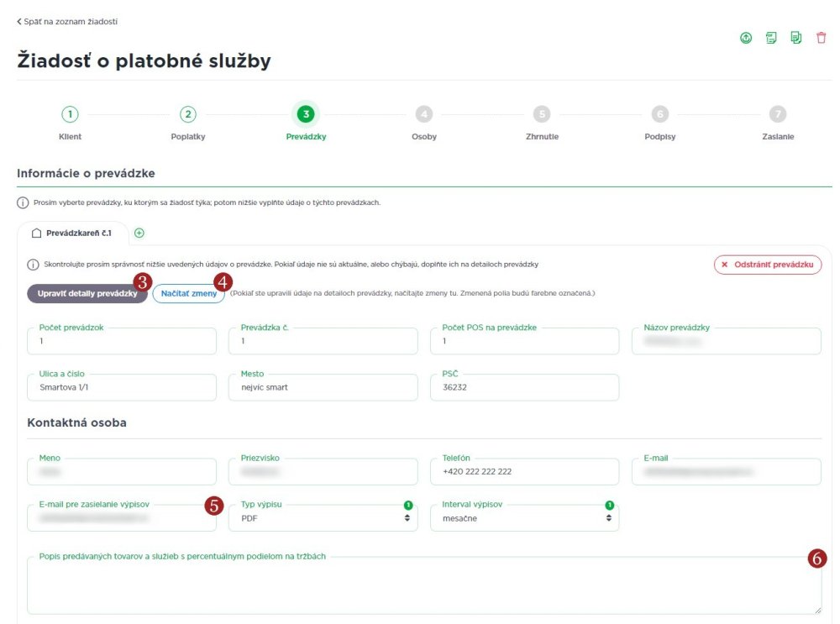Click the Telefón input field
The height and width of the screenshot is (624, 840).
[x=524, y=472]
